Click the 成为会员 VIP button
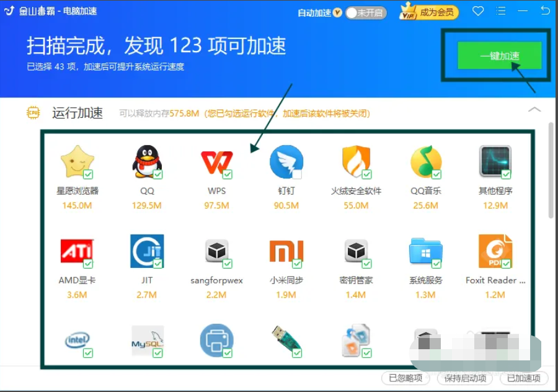Screen dimensions: 558x392 [x=429, y=12]
